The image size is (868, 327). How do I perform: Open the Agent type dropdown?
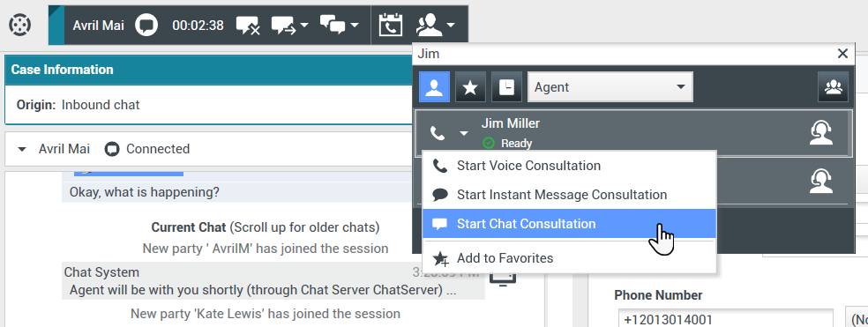(x=610, y=87)
